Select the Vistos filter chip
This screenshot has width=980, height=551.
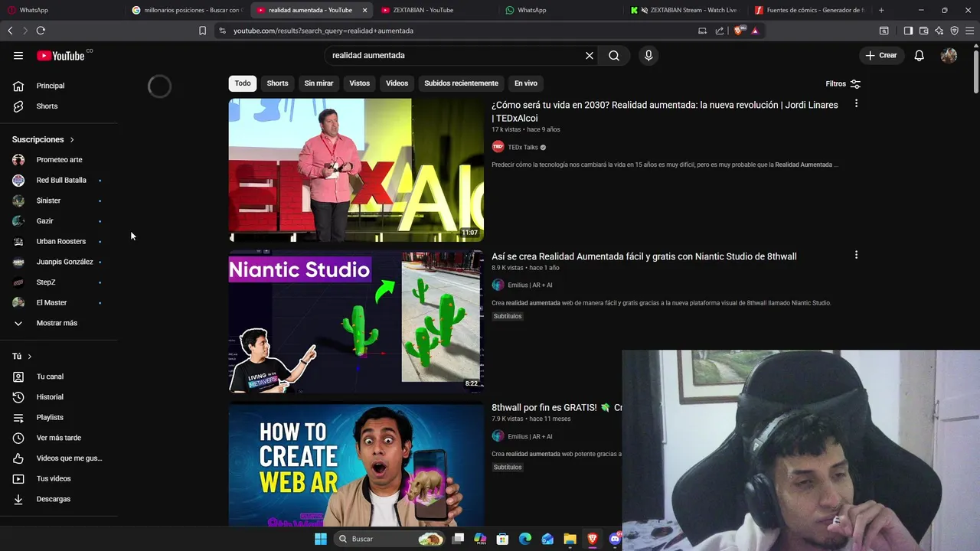point(360,83)
